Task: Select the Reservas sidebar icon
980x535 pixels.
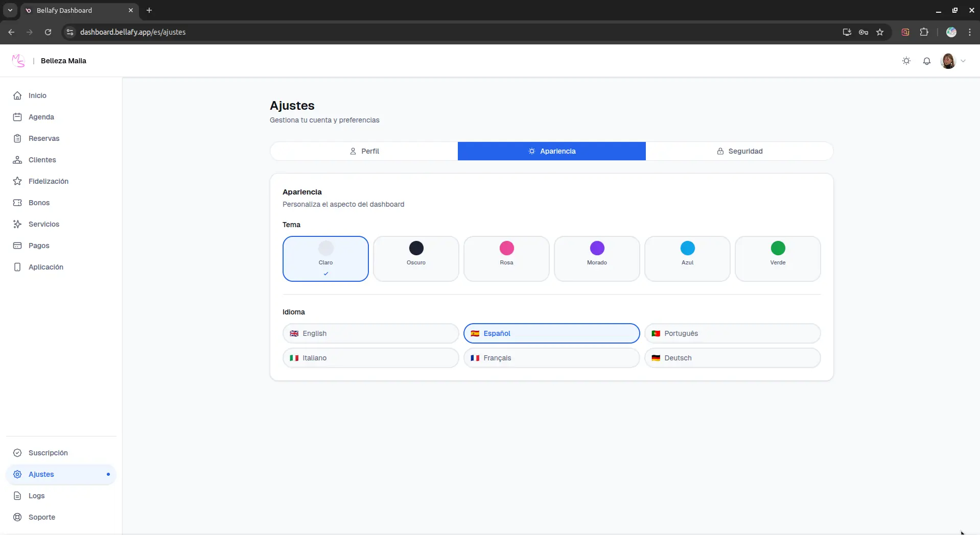Action: [17, 138]
